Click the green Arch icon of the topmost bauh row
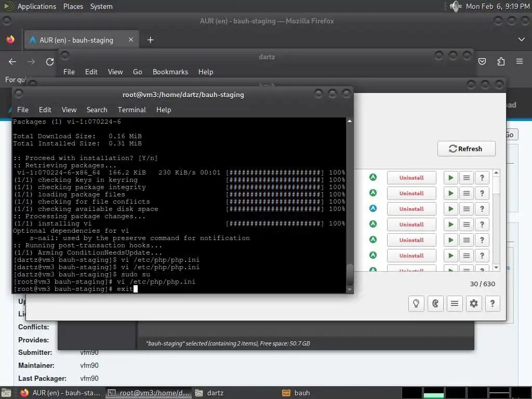 click(373, 177)
